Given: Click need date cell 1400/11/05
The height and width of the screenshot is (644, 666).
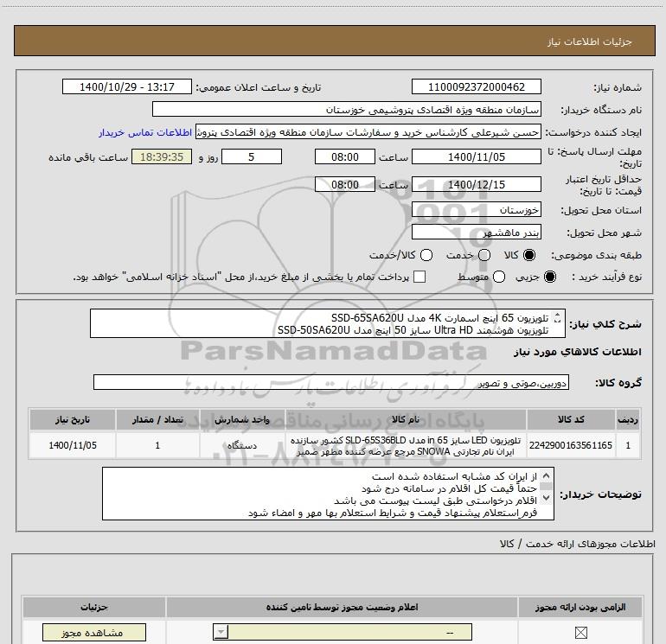Looking at the screenshot, I should coord(73,445).
